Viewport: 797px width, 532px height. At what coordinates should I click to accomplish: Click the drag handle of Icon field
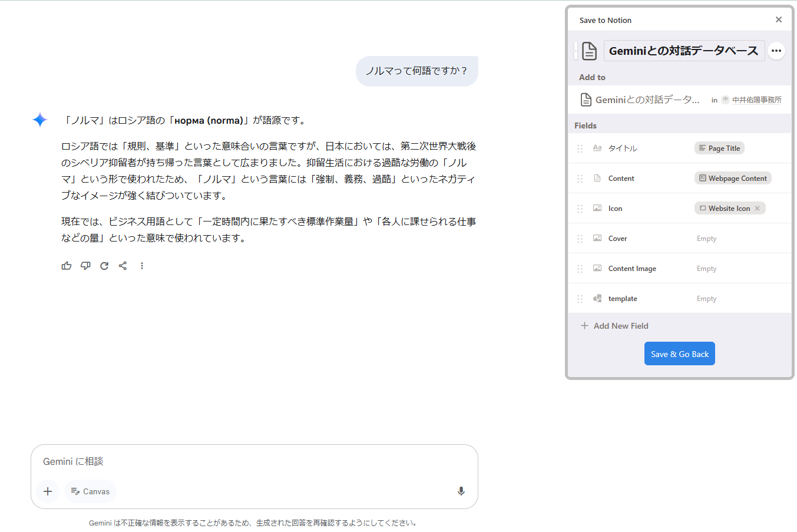coord(580,209)
